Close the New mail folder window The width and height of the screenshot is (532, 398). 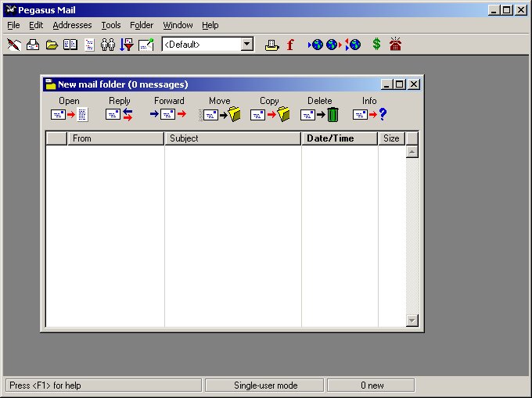click(414, 84)
